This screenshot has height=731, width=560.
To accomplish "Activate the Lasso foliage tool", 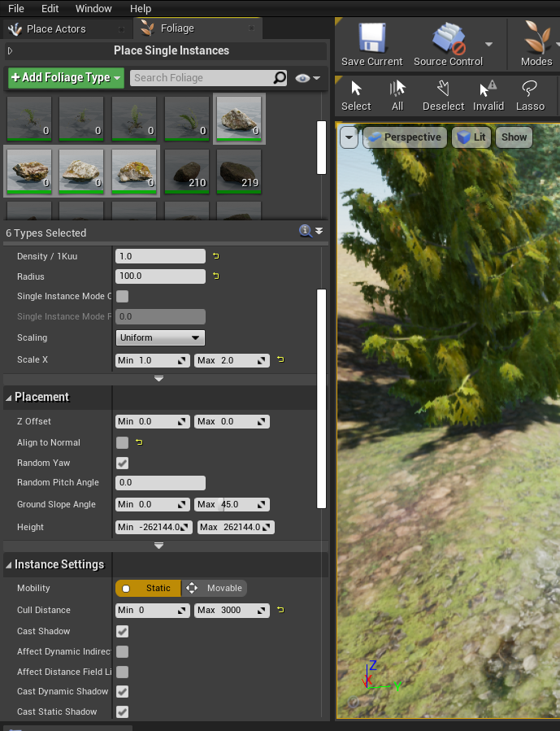I will pos(530,96).
